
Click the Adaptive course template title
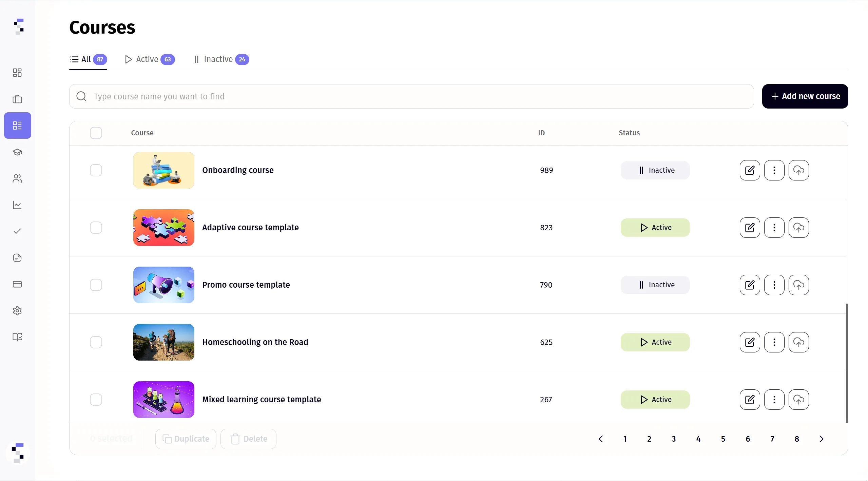tap(250, 228)
